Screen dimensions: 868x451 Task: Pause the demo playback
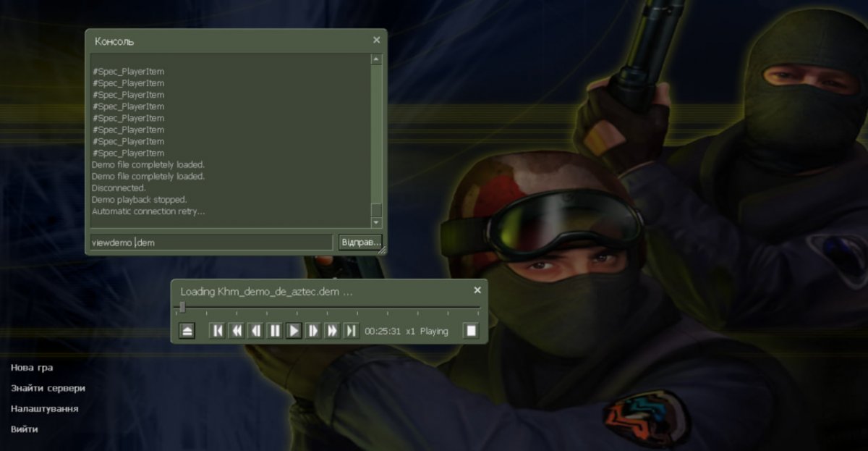click(x=274, y=331)
